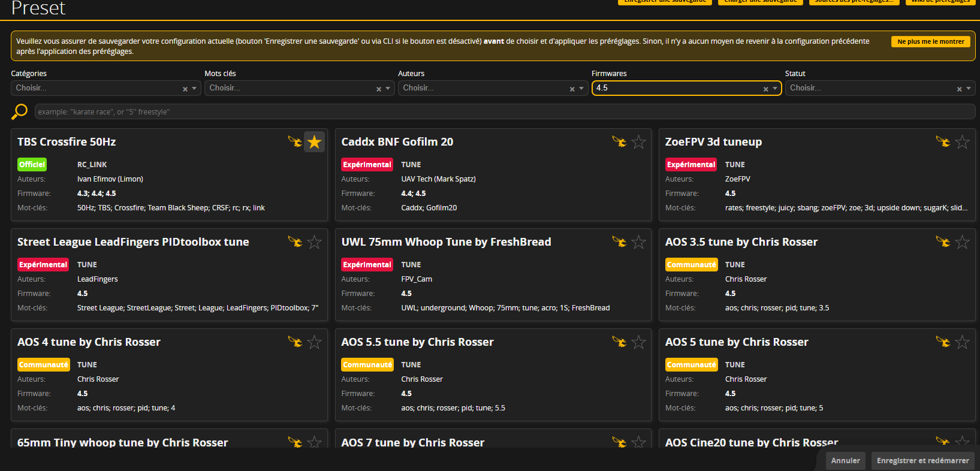This screenshot has width=980, height=471.
Task: Click 'Enregistrer et redémarrer' button
Action: (x=922, y=460)
